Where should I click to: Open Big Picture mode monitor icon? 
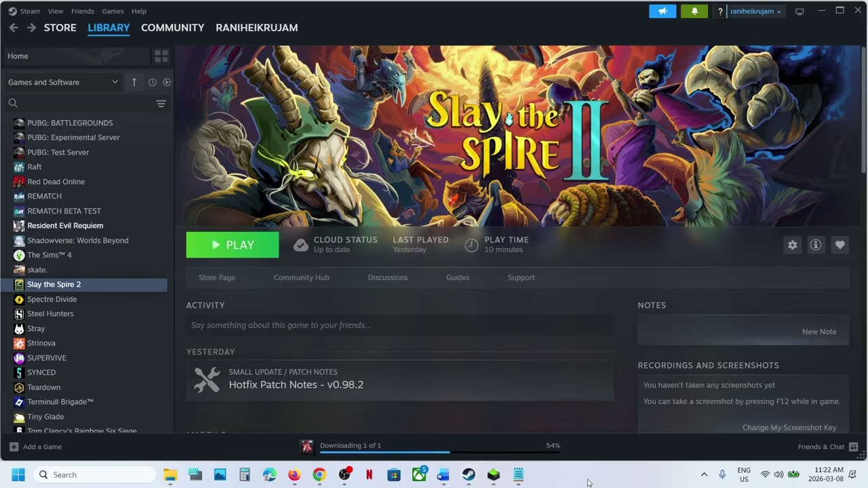click(800, 12)
